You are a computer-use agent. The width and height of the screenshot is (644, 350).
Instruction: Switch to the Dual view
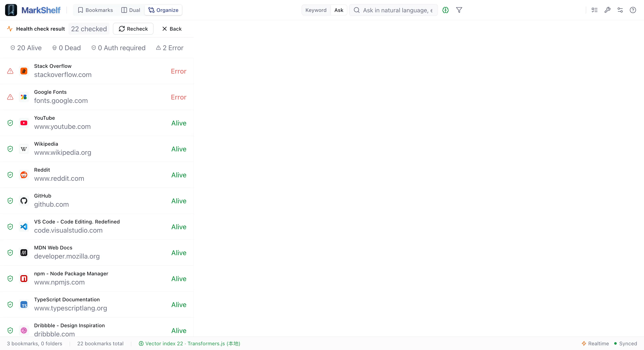click(130, 10)
